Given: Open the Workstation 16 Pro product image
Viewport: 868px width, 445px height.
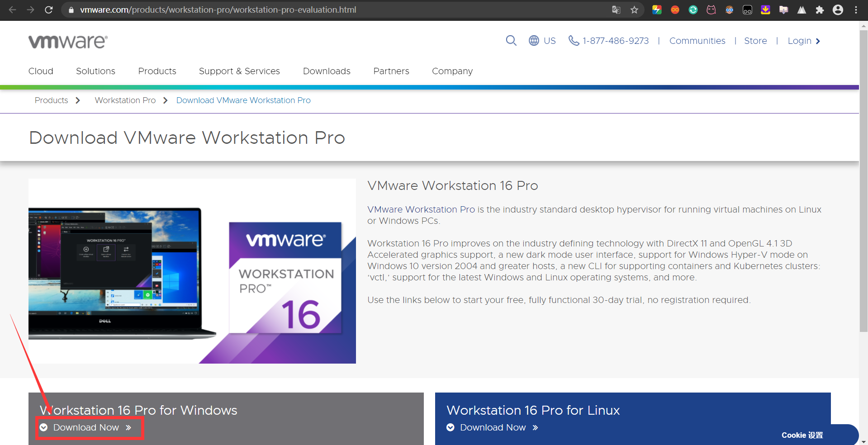Looking at the screenshot, I should 192,271.
